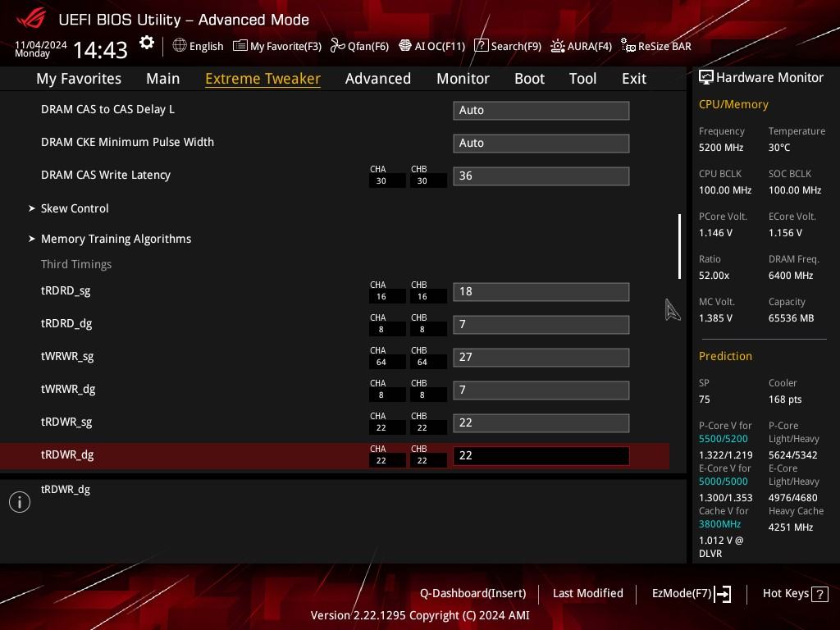The image size is (840, 630).
Task: Click the Hot Keys question icon
Action: click(x=819, y=594)
